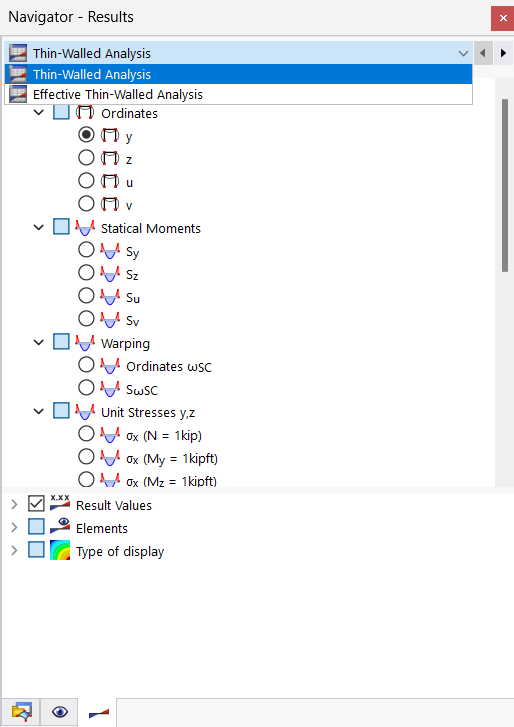Viewport: 514px width, 727px height.
Task: Click the 'Statical Moments' label
Action: [x=151, y=228]
